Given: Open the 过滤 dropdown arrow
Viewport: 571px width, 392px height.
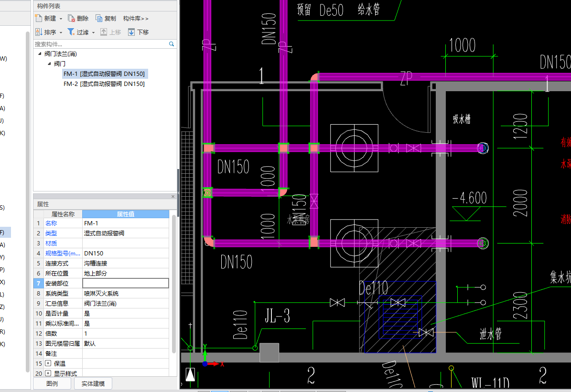Looking at the screenshot, I should [x=93, y=32].
